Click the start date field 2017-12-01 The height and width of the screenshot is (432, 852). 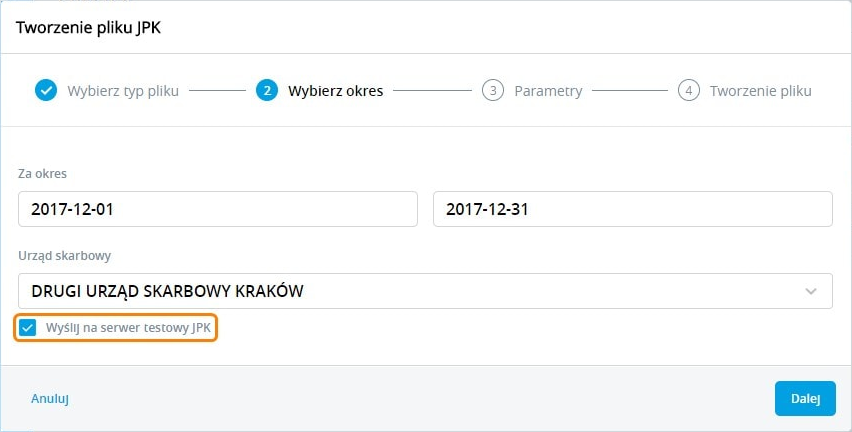click(x=217, y=210)
